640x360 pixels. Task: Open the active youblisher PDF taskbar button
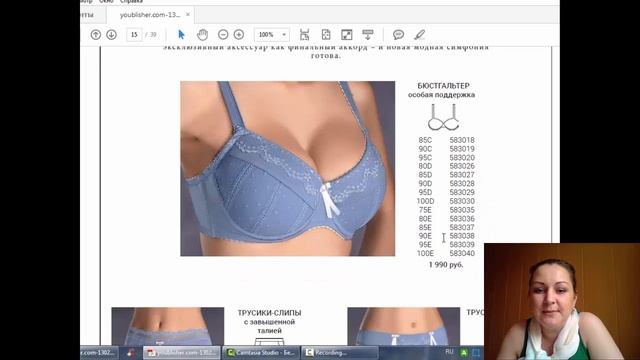[x=182, y=352]
